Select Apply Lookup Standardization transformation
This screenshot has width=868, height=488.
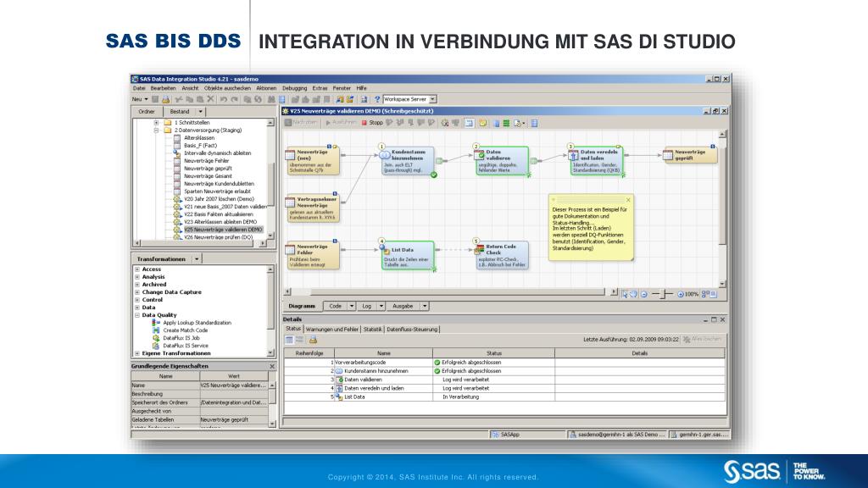pos(197,323)
